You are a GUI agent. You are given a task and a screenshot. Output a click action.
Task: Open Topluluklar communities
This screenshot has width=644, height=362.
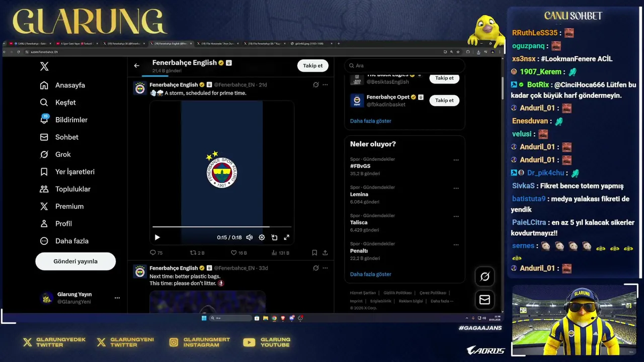point(65,189)
